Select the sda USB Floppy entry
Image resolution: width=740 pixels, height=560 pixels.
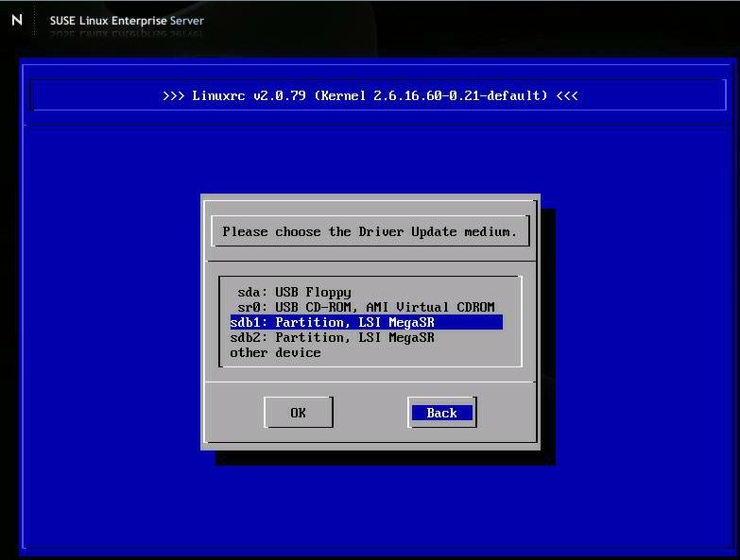point(294,292)
